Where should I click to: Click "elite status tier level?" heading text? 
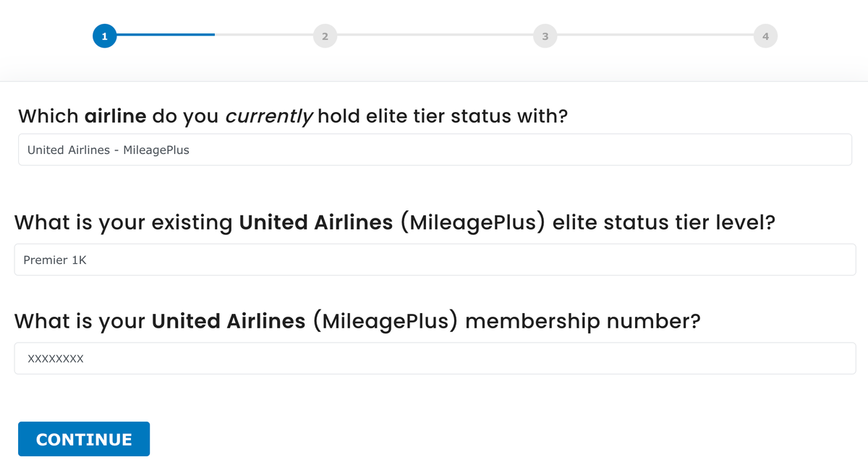[x=664, y=223]
